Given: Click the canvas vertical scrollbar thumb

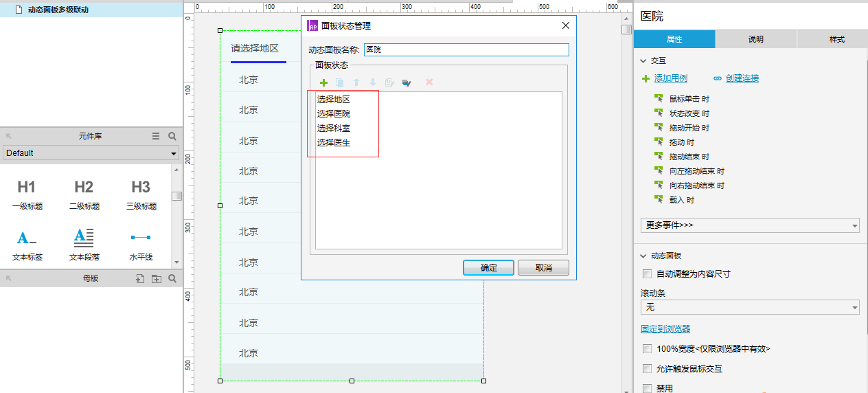Looking at the screenshot, I should coord(626,30).
